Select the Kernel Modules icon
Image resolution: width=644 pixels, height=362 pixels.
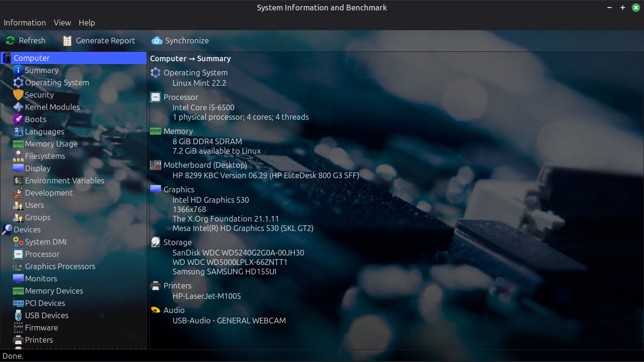tap(18, 107)
